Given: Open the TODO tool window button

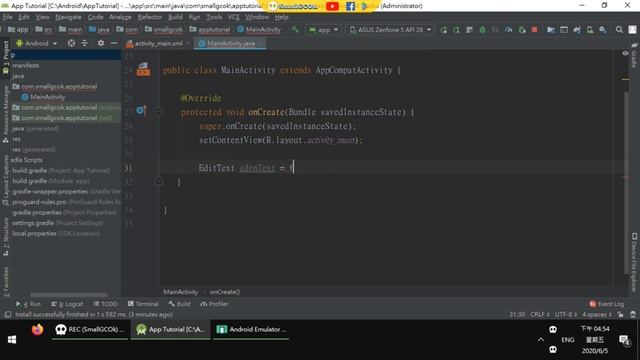Looking at the screenshot, I should pos(105,304).
